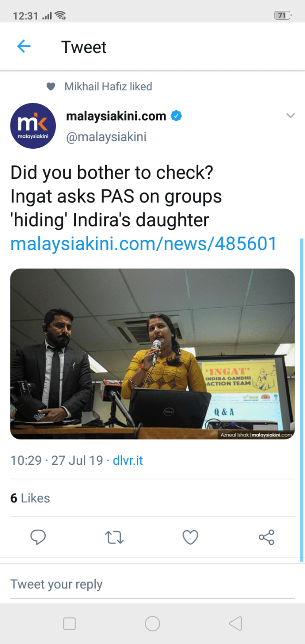
Task: Tap the Android home circle button
Action: [152, 624]
